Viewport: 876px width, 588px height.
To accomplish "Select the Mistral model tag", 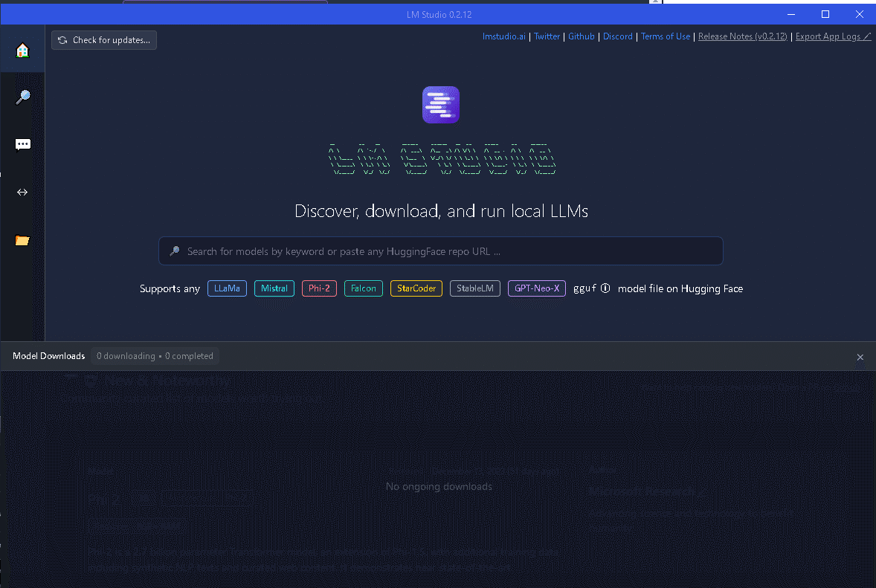I will coord(274,288).
